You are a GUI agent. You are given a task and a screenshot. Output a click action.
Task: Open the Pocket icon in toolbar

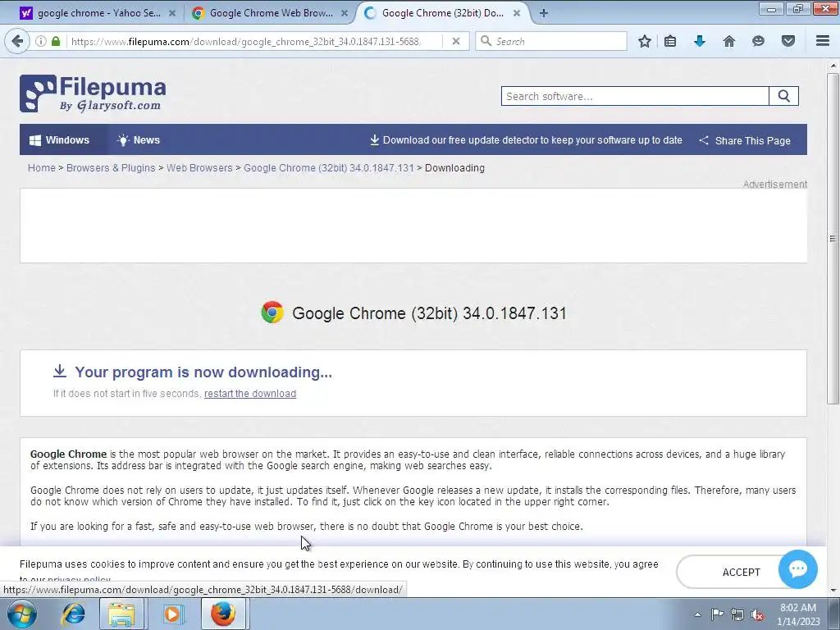click(x=788, y=41)
